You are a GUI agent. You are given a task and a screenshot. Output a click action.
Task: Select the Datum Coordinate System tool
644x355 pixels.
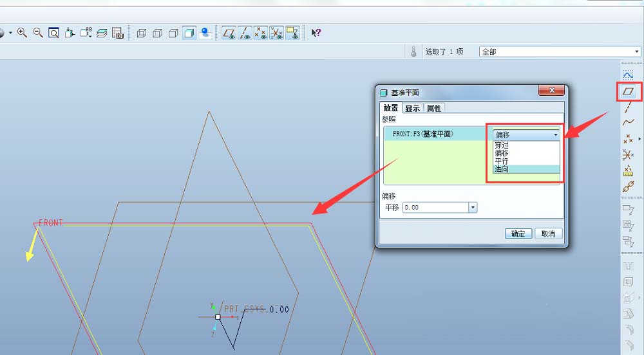[x=628, y=155]
